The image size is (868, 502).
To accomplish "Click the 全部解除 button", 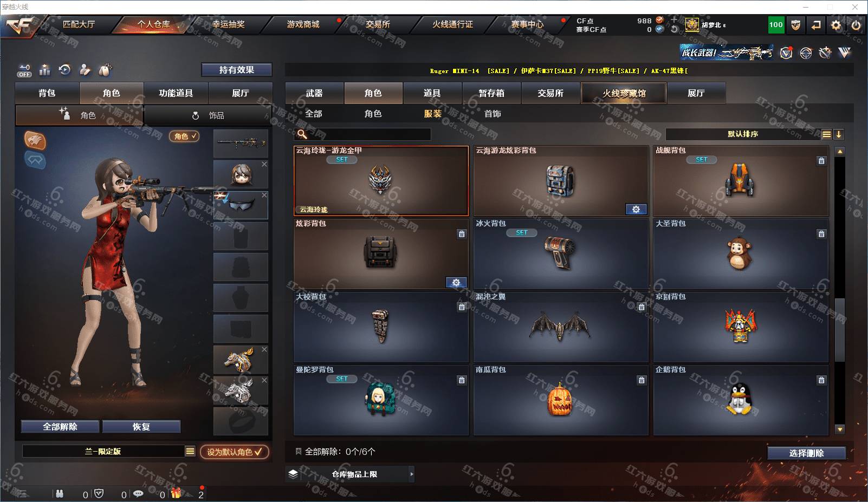I will pyautogui.click(x=60, y=427).
